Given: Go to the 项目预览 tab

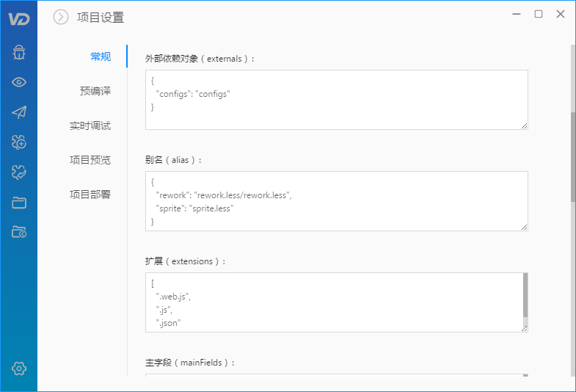Looking at the screenshot, I should click(90, 160).
